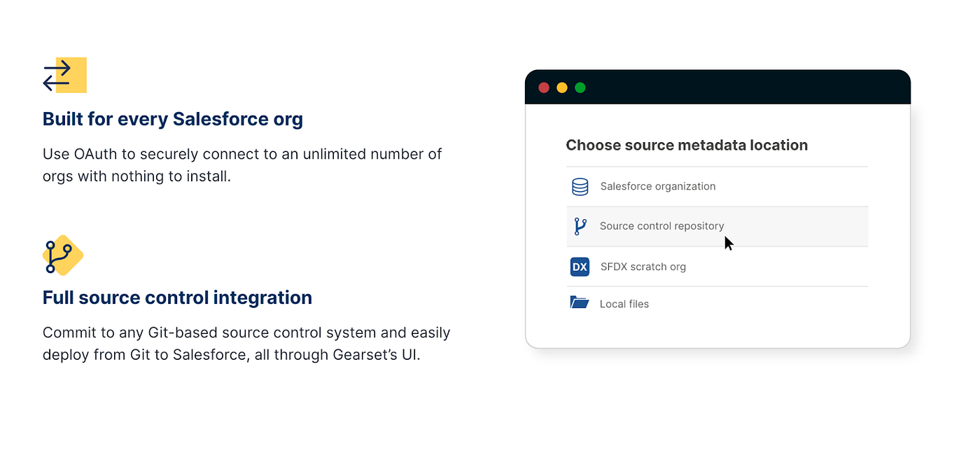Viewport: 980px width, 474px height.
Task: Choose the Source control repository label
Action: click(x=661, y=226)
